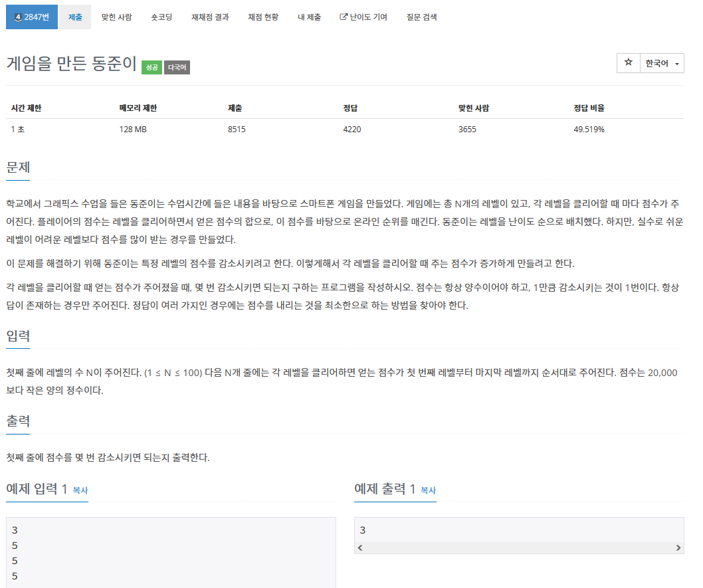
Task: Click the 제출 tab to submit code
Action: click(x=75, y=17)
